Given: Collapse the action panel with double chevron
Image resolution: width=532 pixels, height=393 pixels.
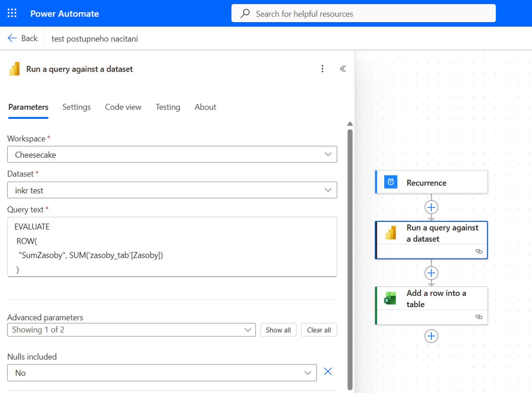Looking at the screenshot, I should tap(343, 69).
